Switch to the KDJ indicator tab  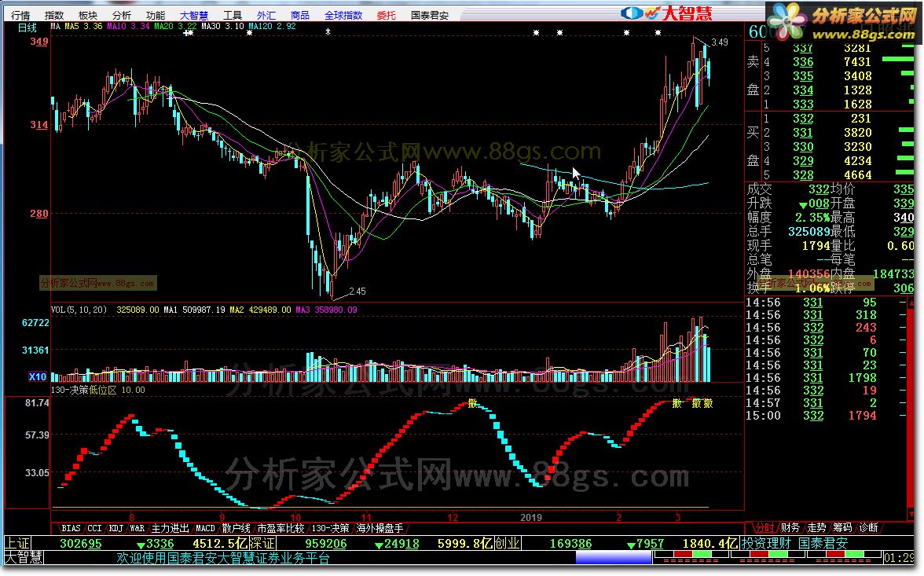(x=116, y=528)
